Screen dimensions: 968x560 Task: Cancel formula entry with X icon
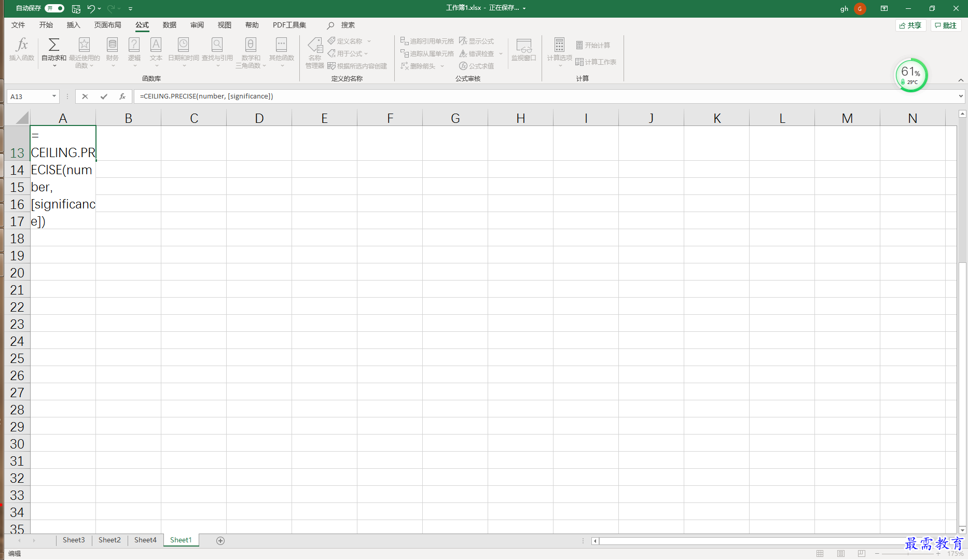85,96
